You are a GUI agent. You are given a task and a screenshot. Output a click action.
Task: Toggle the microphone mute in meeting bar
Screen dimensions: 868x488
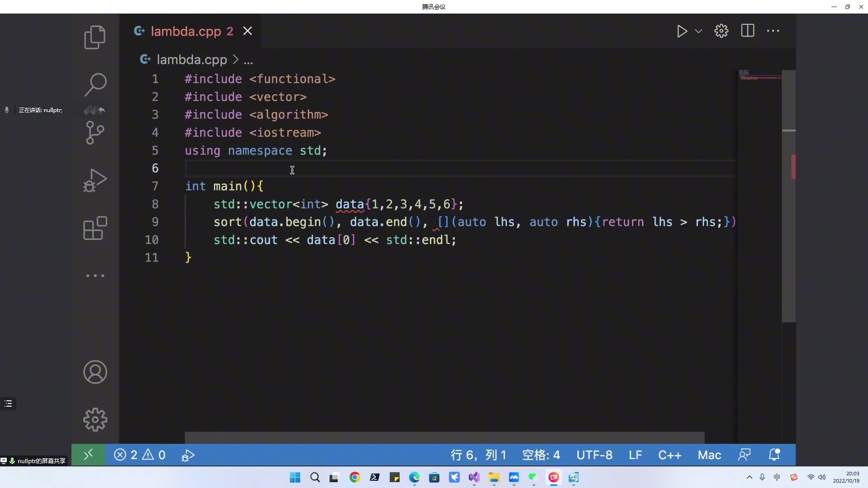[x=6, y=110]
